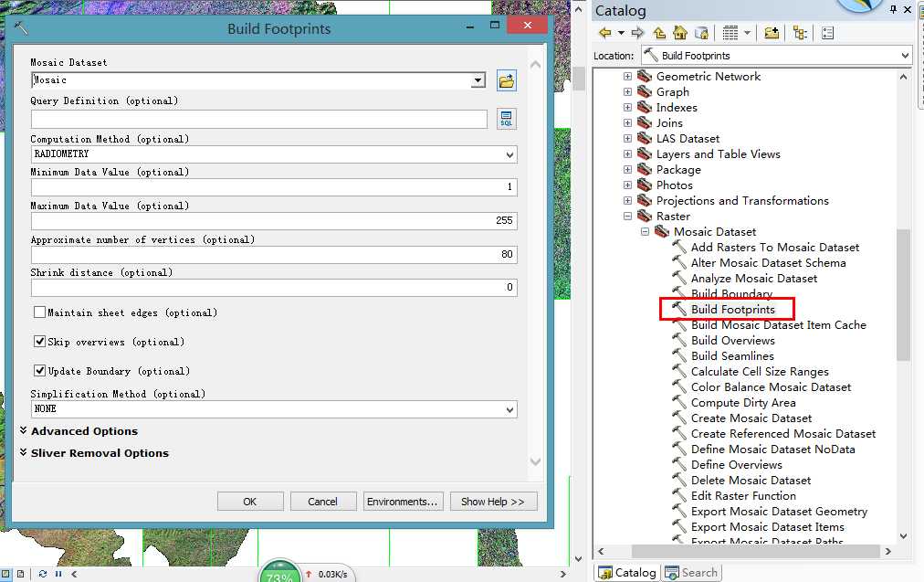Go up one level in Catalog
This screenshot has width=924, height=582.
pyautogui.click(x=659, y=33)
